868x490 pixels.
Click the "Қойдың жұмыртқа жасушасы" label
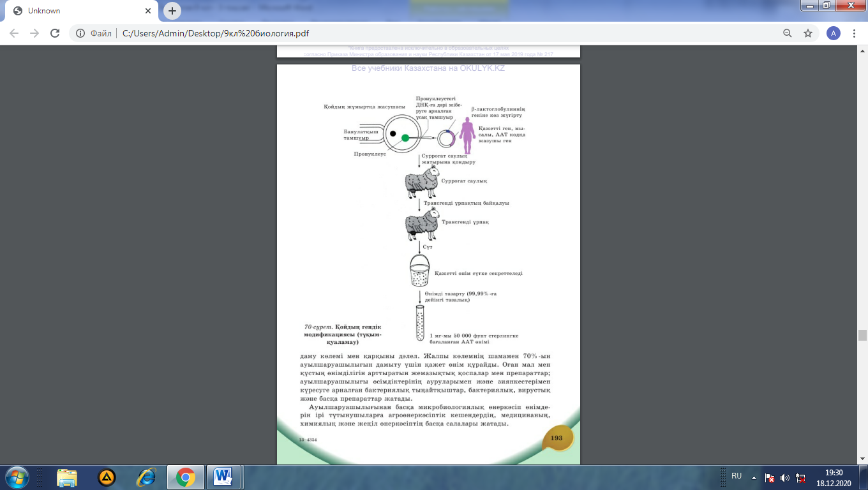pyautogui.click(x=364, y=106)
